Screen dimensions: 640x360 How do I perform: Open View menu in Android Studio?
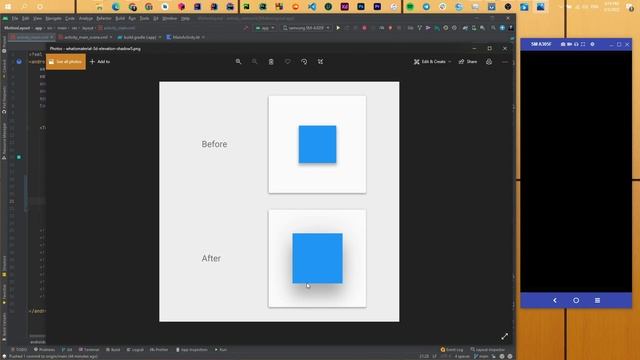pos(37,18)
